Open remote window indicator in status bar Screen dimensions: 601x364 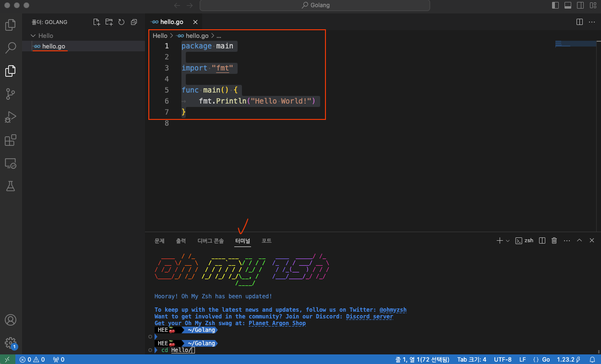pos(7,359)
